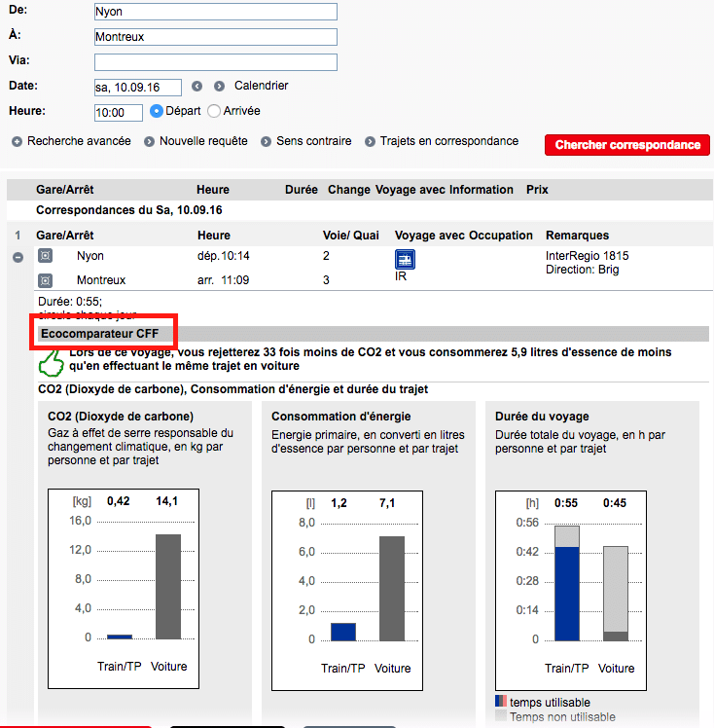The width and height of the screenshot is (714, 728).
Task: Click the Date input field
Action: [x=138, y=88]
